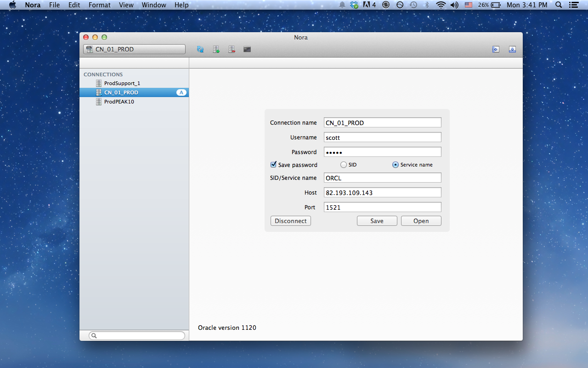This screenshot has width=588, height=368.
Task: Click the server icon next to ProdSupport_1
Action: click(x=99, y=83)
